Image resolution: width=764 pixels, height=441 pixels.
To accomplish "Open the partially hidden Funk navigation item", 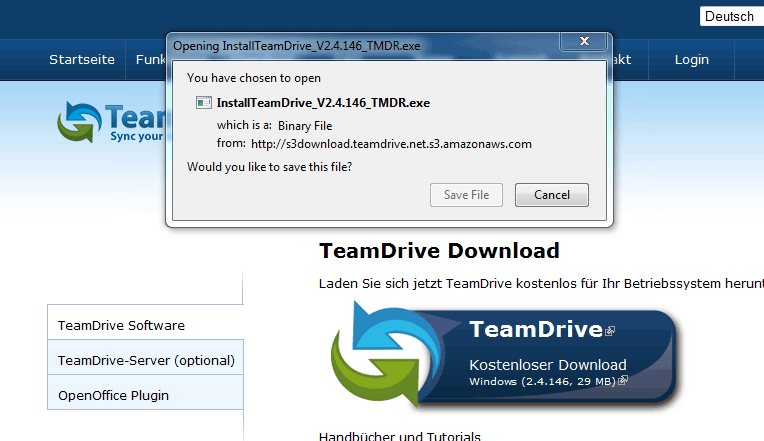I will click(150, 59).
